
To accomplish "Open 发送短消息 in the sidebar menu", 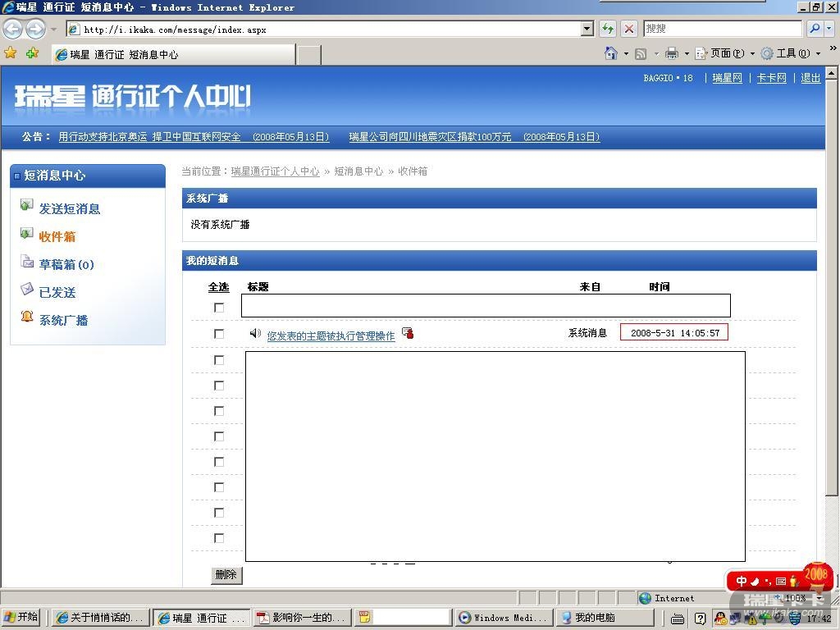I will (x=70, y=208).
